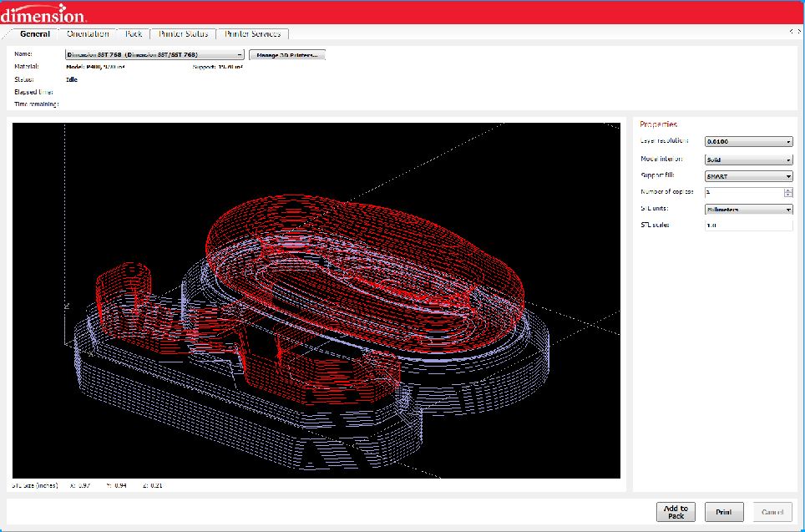Viewport: 805px width, 532px height.
Task: Click the 3D model preview viewport
Action: [x=317, y=301]
